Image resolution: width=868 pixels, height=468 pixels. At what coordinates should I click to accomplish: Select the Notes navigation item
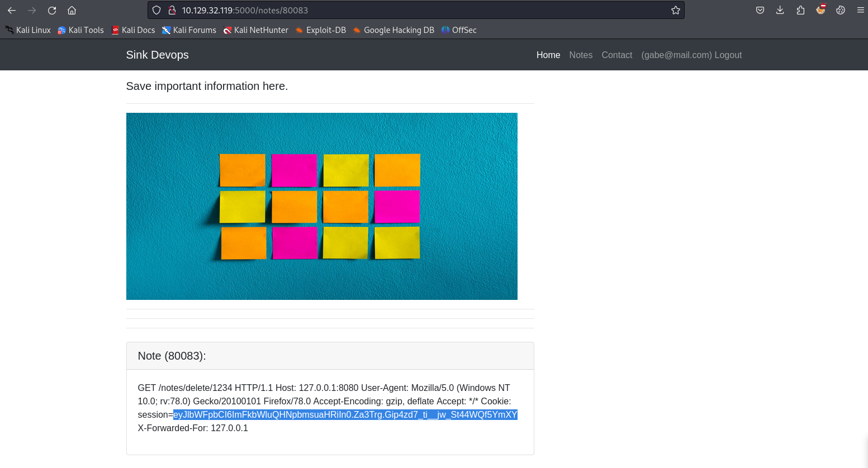pyautogui.click(x=581, y=55)
